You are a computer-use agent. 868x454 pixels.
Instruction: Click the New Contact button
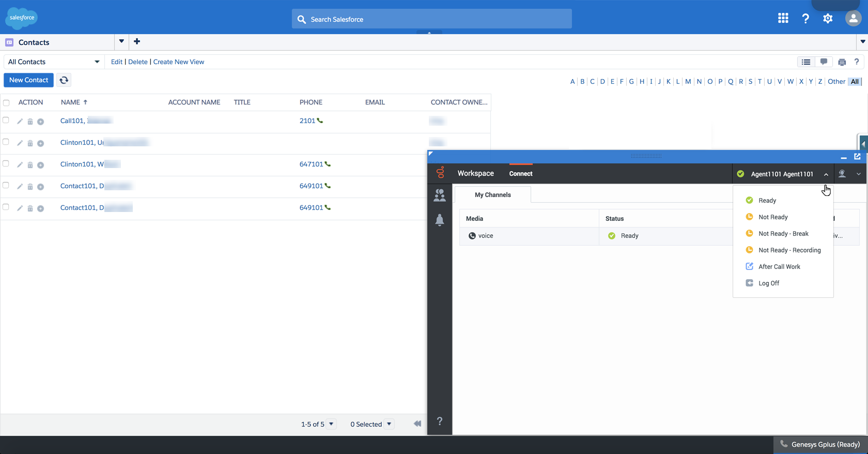pos(28,80)
